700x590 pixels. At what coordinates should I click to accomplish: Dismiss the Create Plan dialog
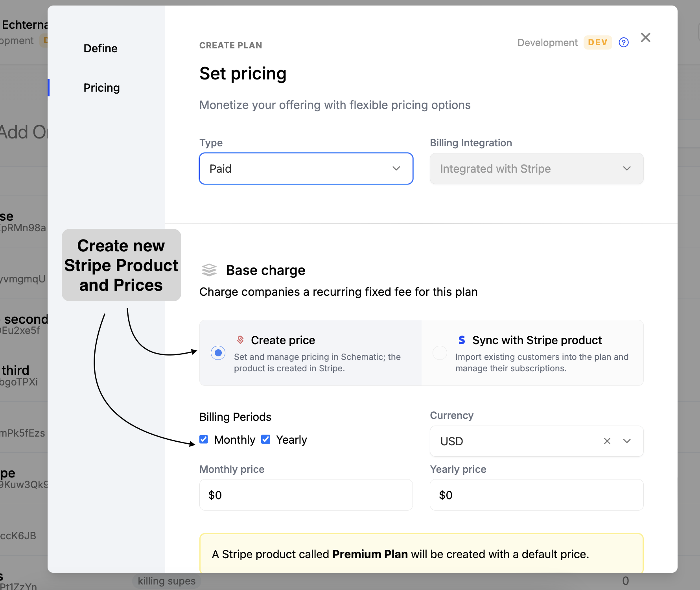[645, 37]
